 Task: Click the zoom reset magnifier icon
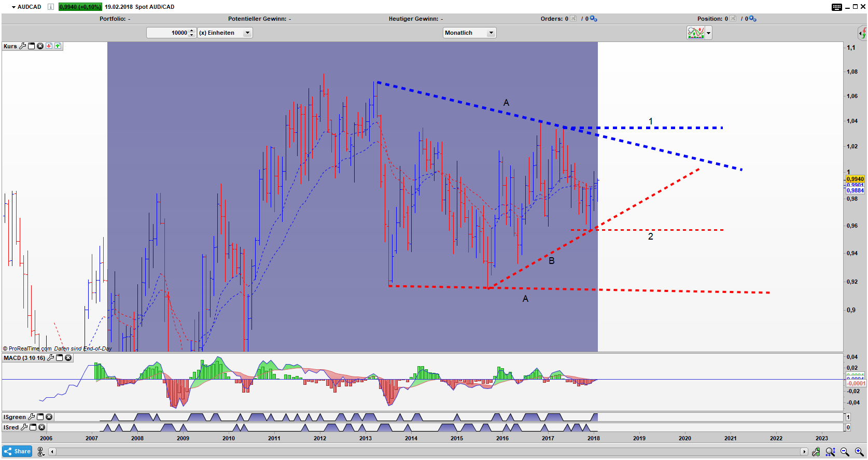(x=830, y=452)
